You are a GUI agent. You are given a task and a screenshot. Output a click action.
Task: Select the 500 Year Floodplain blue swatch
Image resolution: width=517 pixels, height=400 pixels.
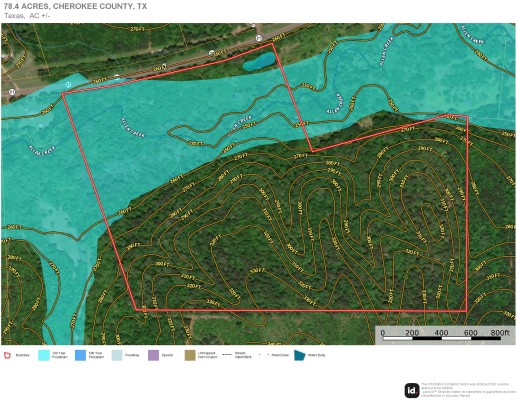pos(80,355)
